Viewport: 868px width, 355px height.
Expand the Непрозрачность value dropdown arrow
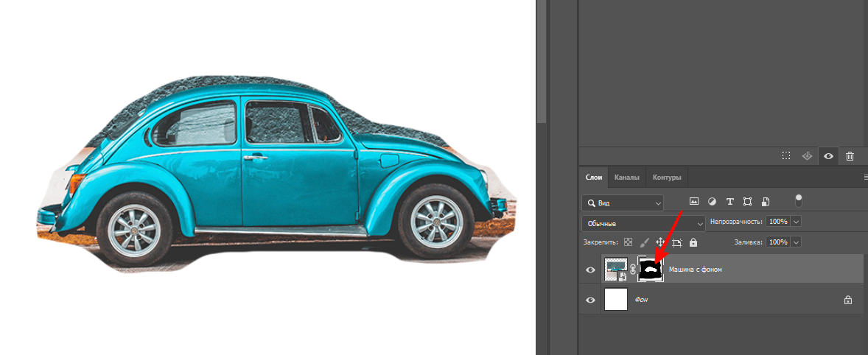click(796, 222)
